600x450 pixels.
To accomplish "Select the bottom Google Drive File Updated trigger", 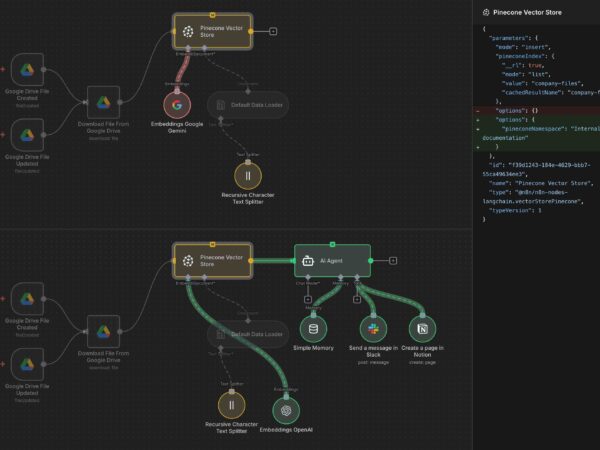I will tap(27, 364).
